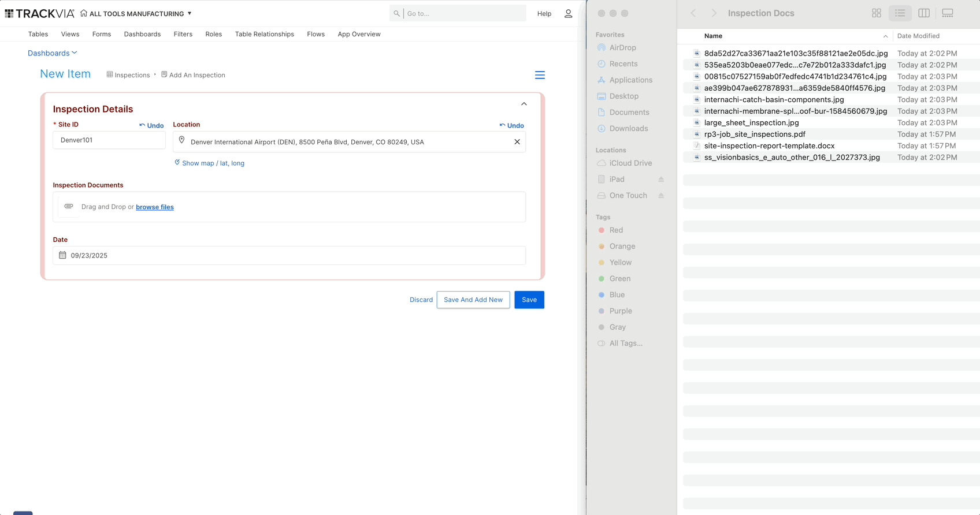Switch Finder to icon grid view

877,13
